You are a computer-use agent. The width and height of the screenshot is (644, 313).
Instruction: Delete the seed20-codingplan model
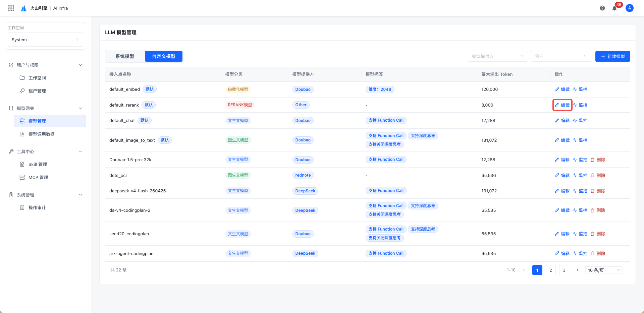pos(598,234)
